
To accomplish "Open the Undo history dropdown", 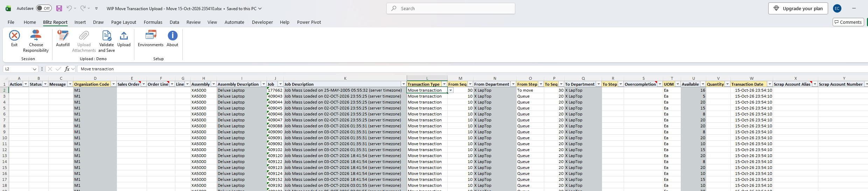I will tap(75, 8).
